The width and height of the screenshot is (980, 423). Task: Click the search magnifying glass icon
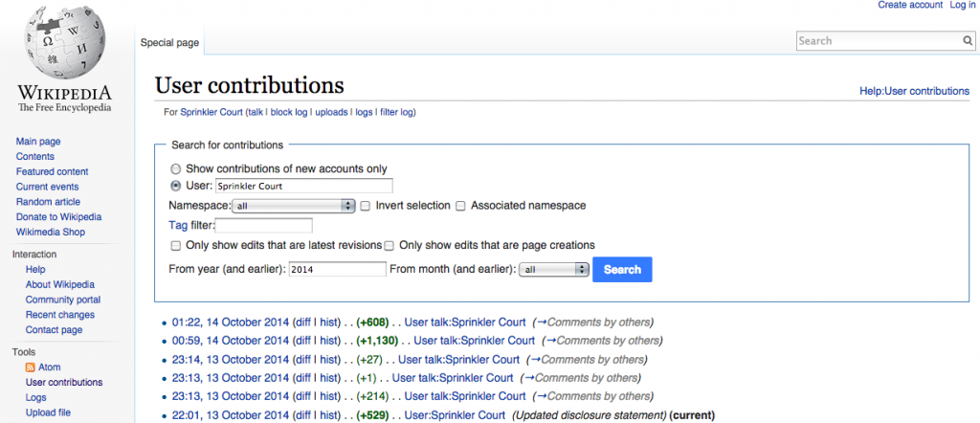point(968,41)
